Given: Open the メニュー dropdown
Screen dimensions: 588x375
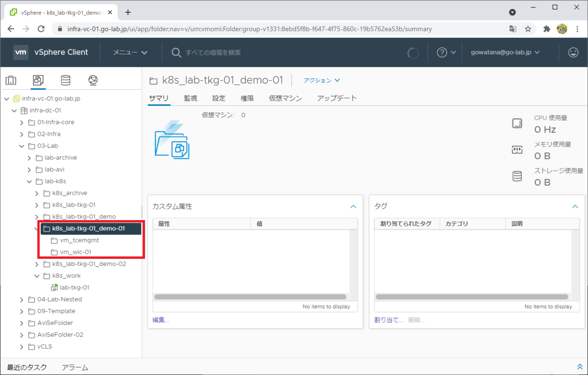Looking at the screenshot, I should pos(130,52).
